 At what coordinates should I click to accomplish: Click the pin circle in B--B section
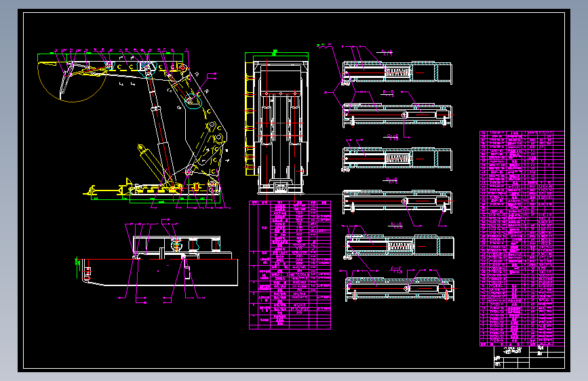pyautogui.click(x=404, y=115)
